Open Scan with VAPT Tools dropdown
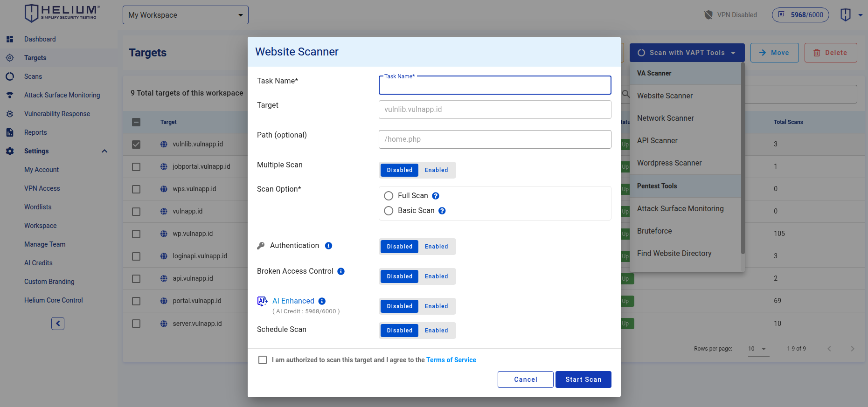The width and height of the screenshot is (868, 407). pyautogui.click(x=687, y=53)
